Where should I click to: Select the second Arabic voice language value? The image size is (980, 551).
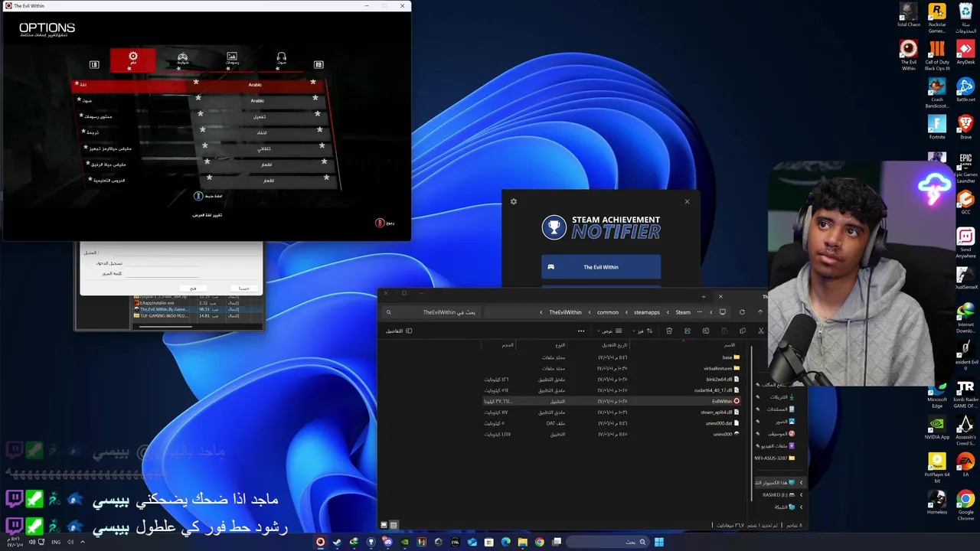point(258,100)
